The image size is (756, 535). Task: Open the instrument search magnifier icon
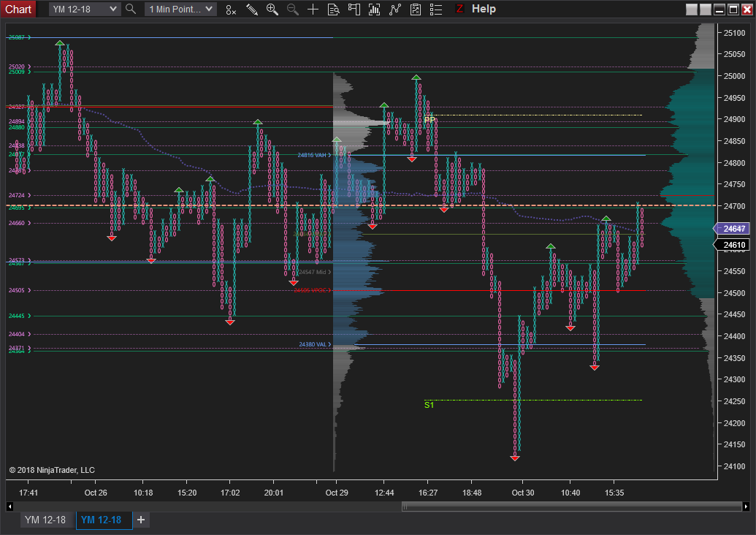point(131,10)
